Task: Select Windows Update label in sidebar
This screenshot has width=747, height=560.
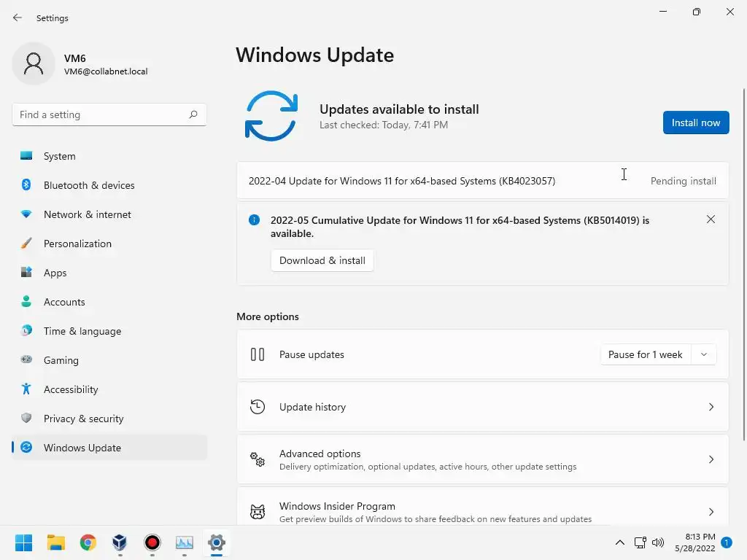Action: click(82, 448)
